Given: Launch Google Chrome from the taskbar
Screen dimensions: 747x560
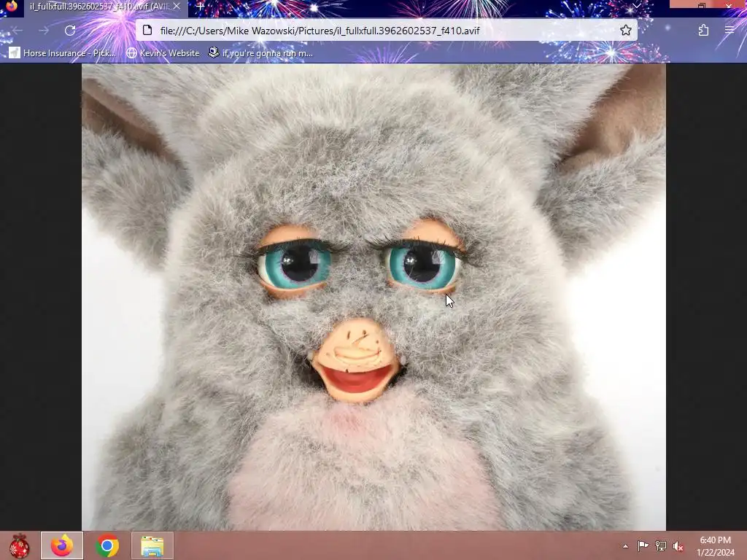Looking at the screenshot, I should click(107, 545).
